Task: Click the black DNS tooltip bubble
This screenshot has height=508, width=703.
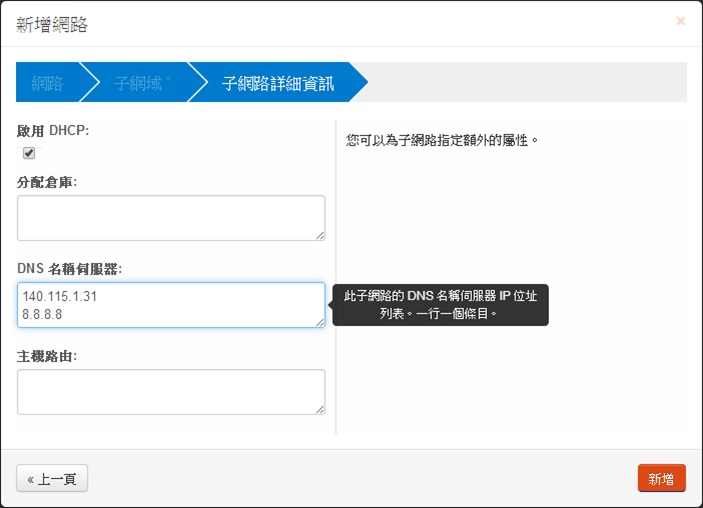Action: (x=441, y=304)
